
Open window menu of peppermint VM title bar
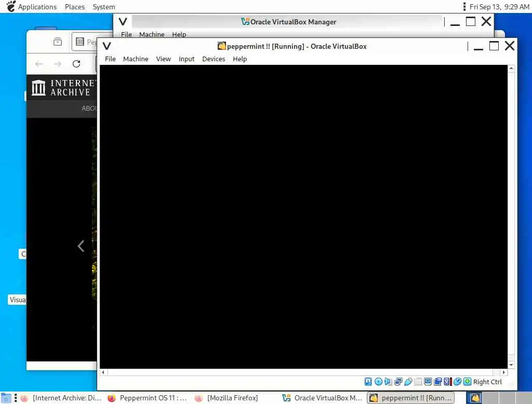[107, 46]
